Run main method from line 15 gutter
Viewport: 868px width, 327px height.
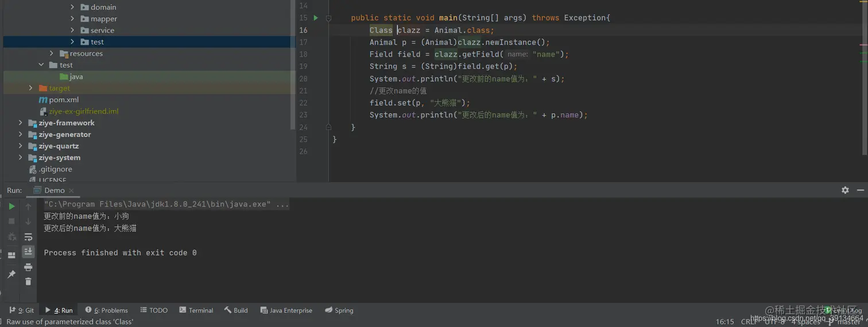coord(316,18)
